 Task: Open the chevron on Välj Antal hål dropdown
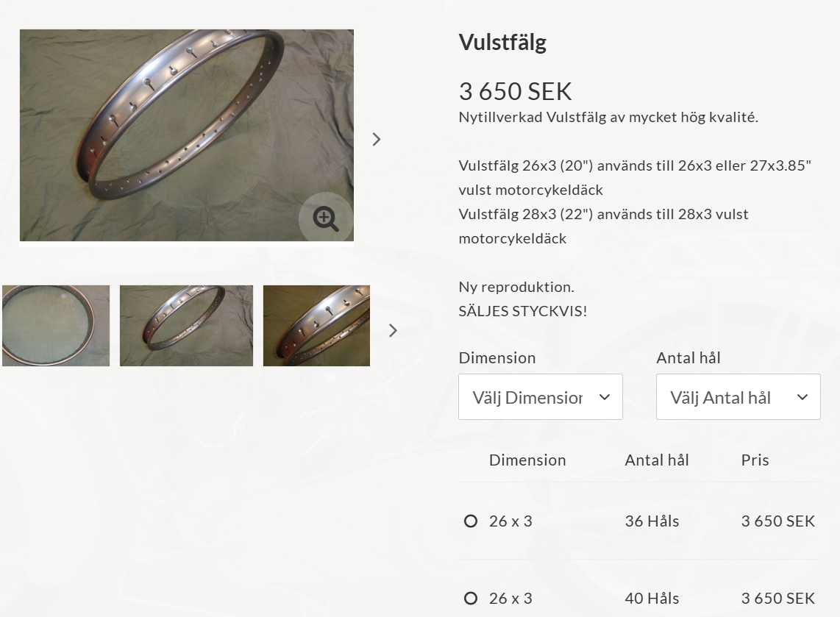click(x=802, y=397)
